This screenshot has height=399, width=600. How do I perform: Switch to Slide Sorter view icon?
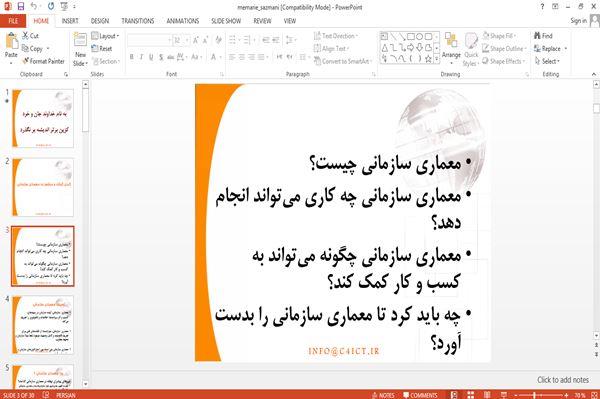[470, 395]
